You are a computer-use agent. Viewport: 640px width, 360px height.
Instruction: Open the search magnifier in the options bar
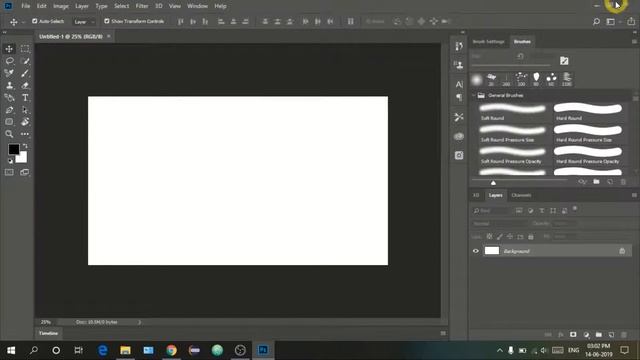[596, 21]
